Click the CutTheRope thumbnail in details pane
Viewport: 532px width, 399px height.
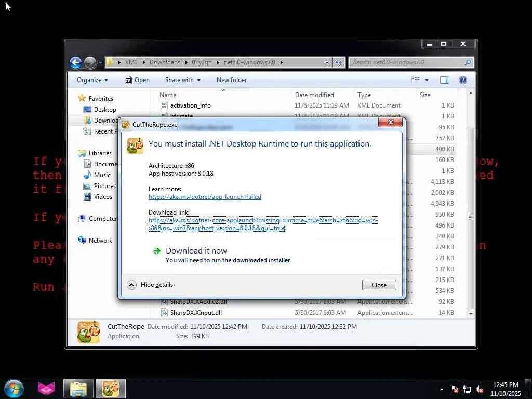[x=88, y=332]
